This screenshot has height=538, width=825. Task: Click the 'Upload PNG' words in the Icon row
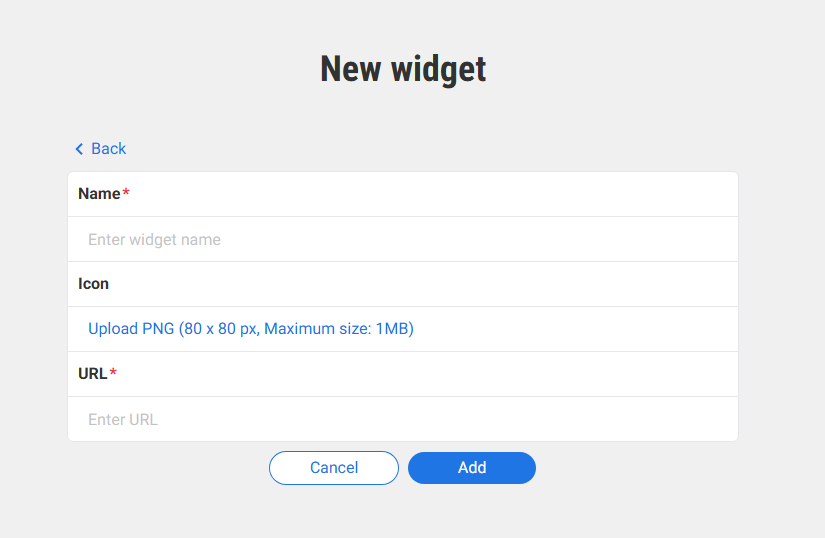point(131,329)
